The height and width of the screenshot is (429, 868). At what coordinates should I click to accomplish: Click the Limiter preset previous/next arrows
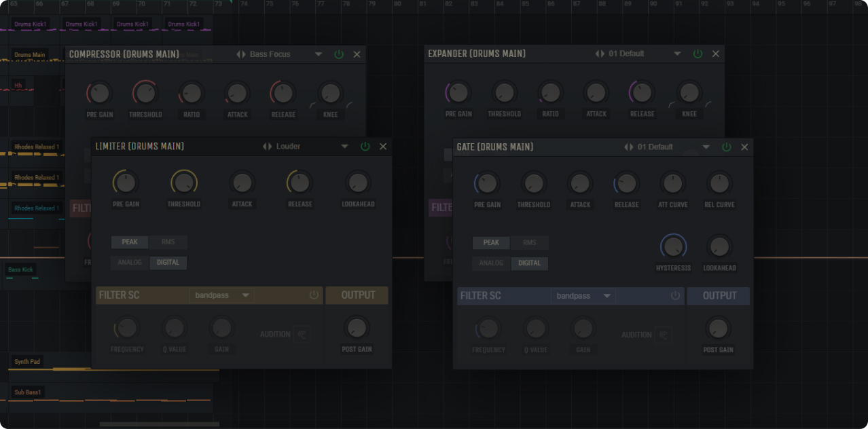tap(267, 147)
